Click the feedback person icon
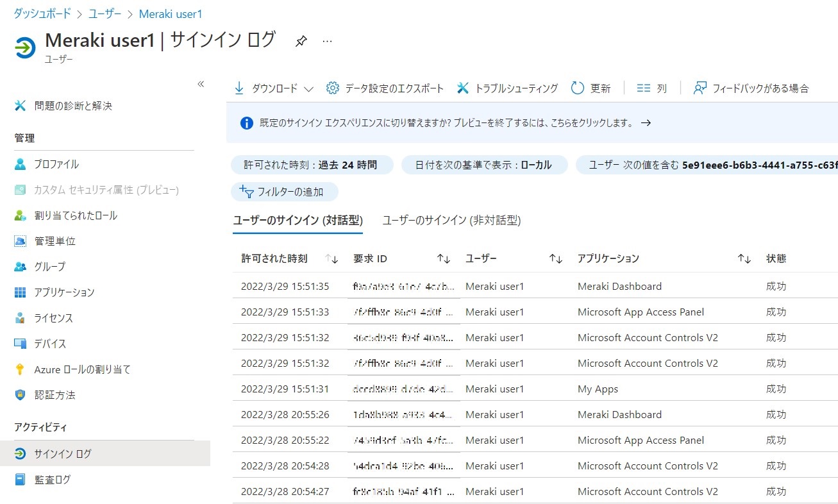The image size is (838, 504). (700, 88)
